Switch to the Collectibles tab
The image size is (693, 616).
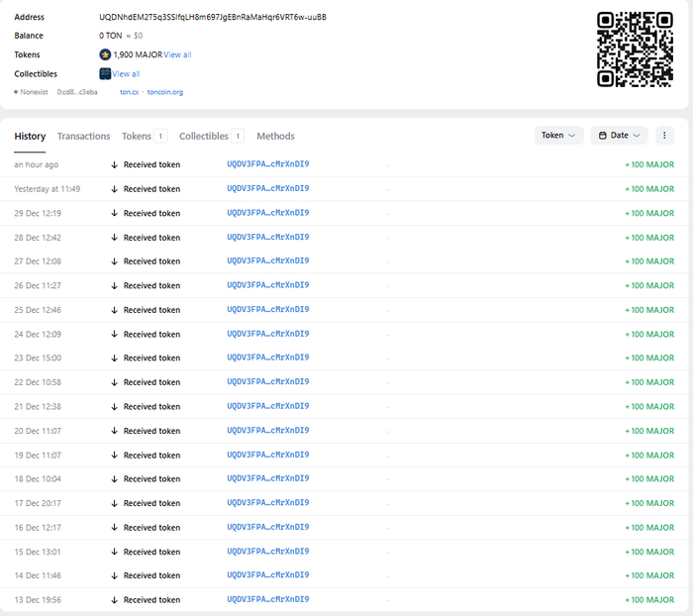click(x=212, y=137)
